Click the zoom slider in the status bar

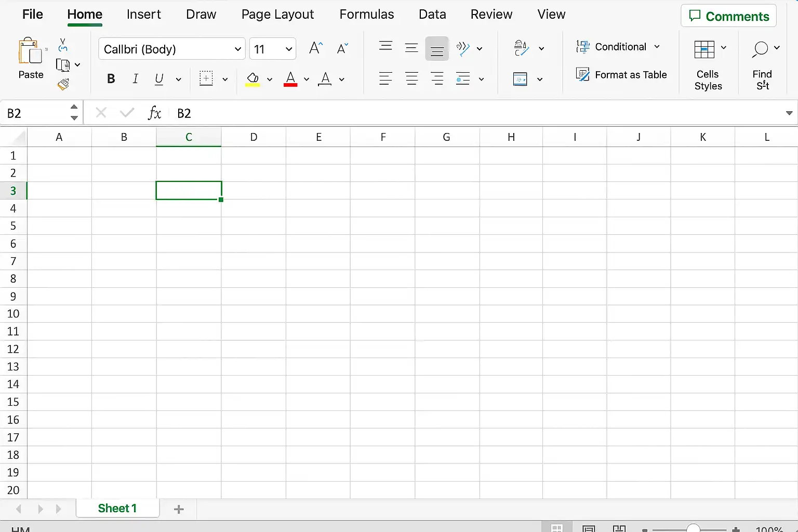693,529
